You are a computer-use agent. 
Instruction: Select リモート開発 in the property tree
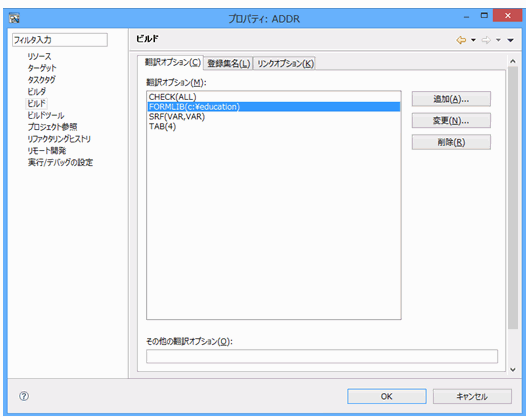47,150
